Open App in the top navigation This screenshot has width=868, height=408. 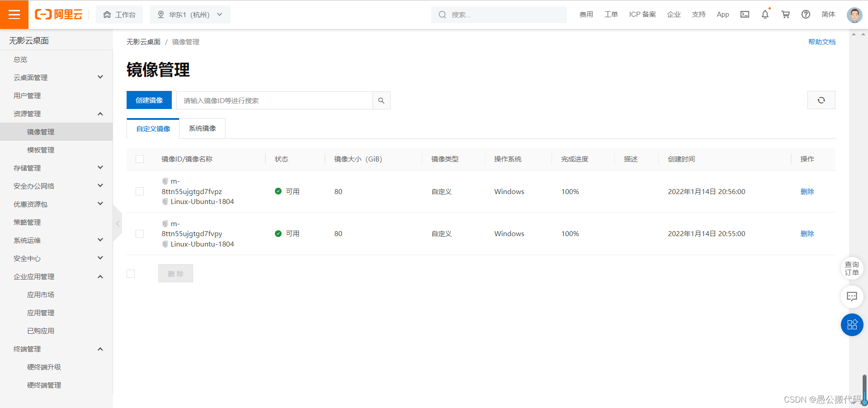point(723,14)
